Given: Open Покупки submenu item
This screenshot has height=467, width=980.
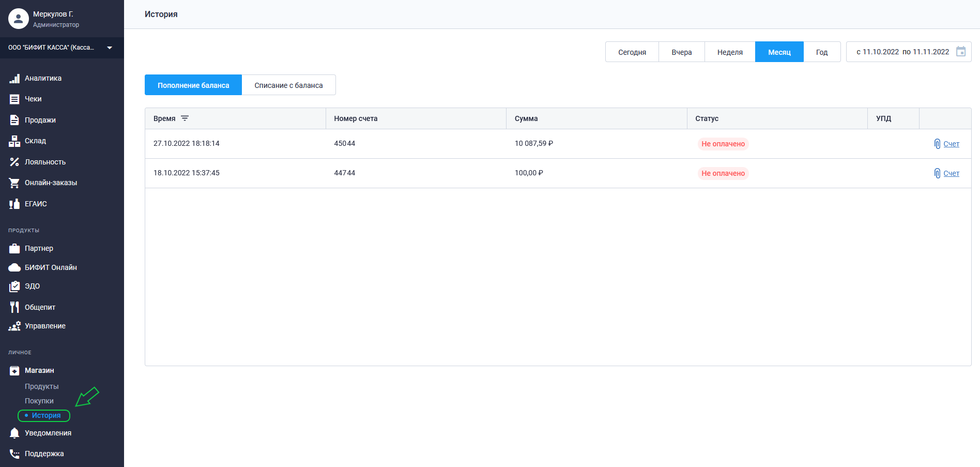Looking at the screenshot, I should tap(39, 401).
